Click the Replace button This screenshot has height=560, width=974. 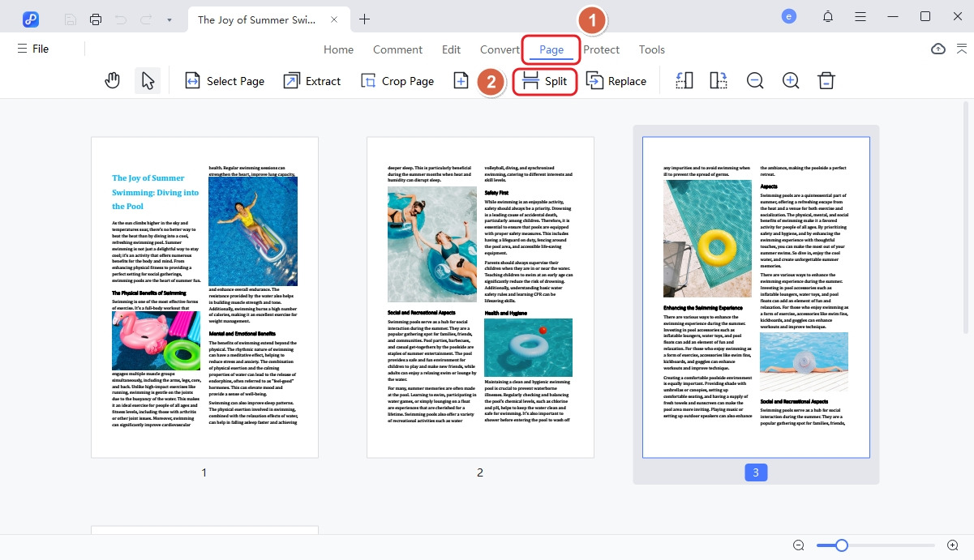coord(616,81)
